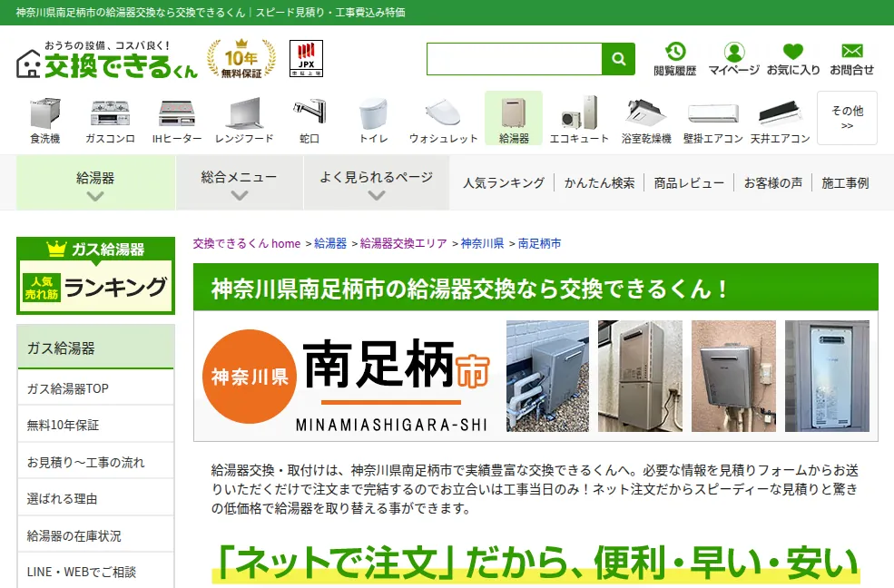View the first water heater installation photo
894x588 pixels.
pyautogui.click(x=547, y=376)
